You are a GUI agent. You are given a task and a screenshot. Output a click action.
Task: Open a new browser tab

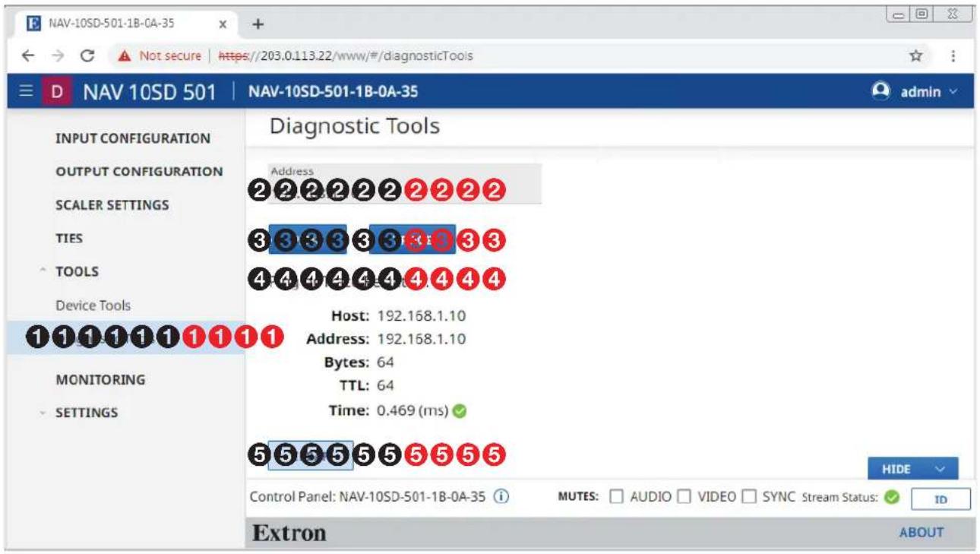coord(258,24)
